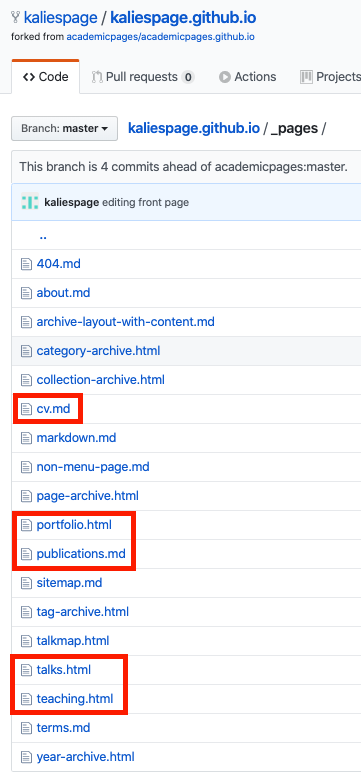Click the fork icon beside kaliespage
The image size is (361, 782).
[15, 18]
